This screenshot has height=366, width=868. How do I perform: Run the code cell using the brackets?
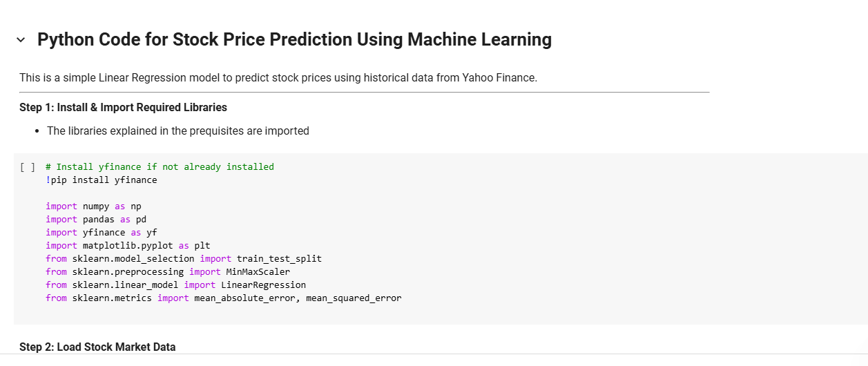(x=28, y=167)
